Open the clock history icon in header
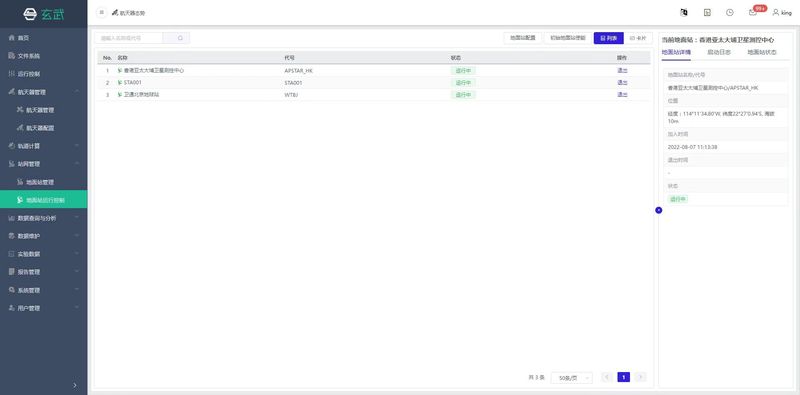800x395 pixels. click(x=730, y=13)
